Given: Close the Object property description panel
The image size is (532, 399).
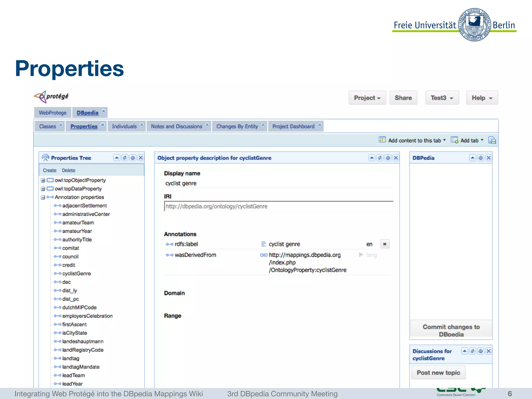Looking at the screenshot, I should pos(396,158).
